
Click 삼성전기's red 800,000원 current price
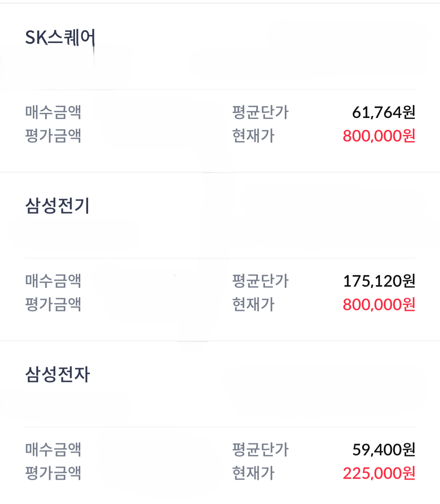(379, 305)
